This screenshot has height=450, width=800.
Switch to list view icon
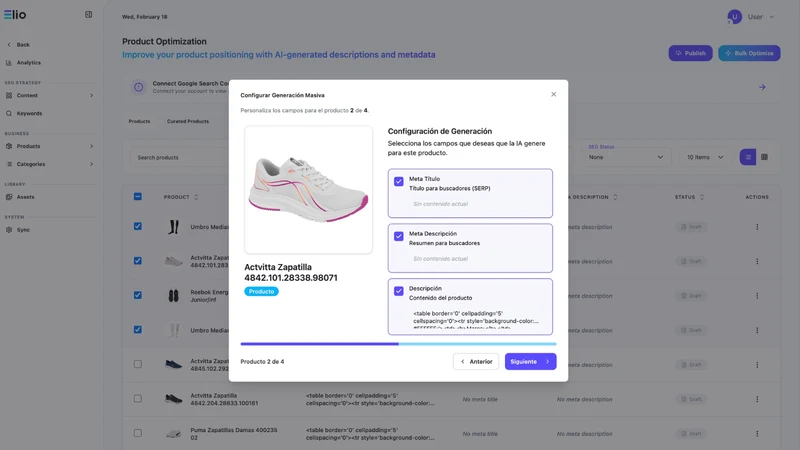tap(747, 157)
